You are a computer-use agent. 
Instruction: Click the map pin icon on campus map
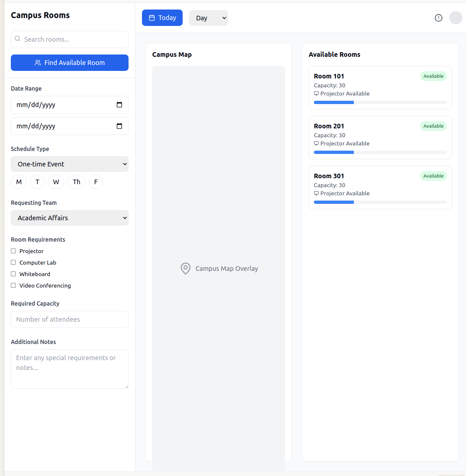186,269
